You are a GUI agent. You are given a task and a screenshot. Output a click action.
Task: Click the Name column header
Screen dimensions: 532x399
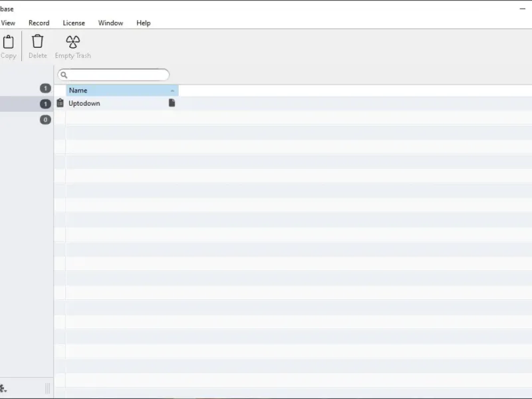click(x=122, y=90)
